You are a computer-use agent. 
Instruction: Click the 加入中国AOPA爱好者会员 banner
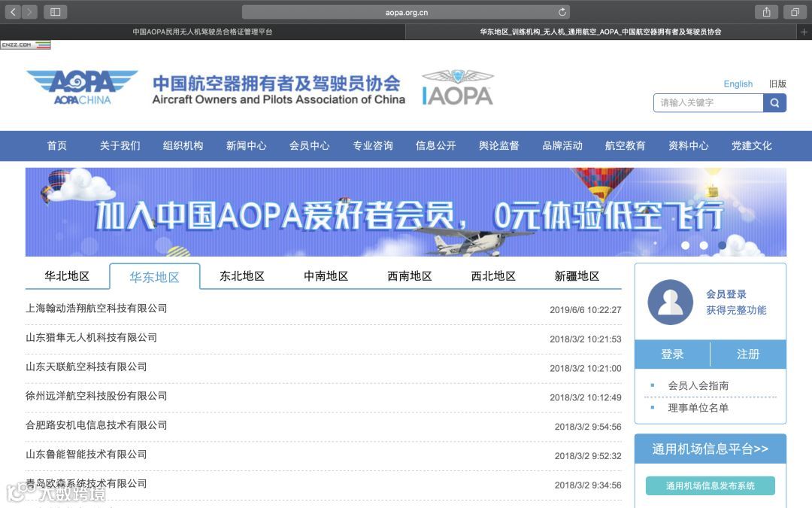[406, 212]
